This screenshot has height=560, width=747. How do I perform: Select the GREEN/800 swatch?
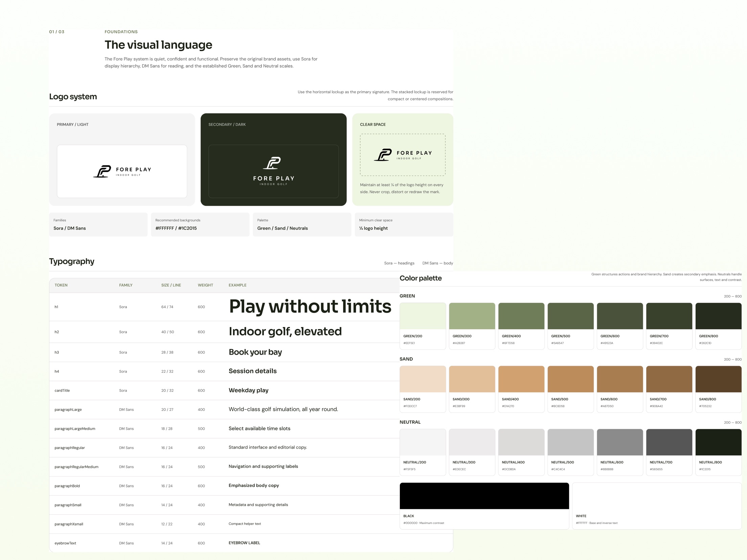pyautogui.click(x=719, y=326)
